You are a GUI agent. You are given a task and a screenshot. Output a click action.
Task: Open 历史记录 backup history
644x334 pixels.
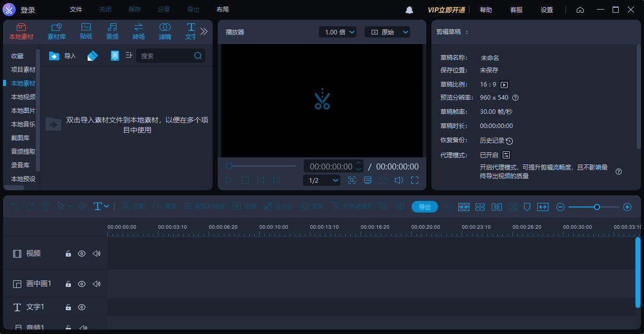(496, 141)
